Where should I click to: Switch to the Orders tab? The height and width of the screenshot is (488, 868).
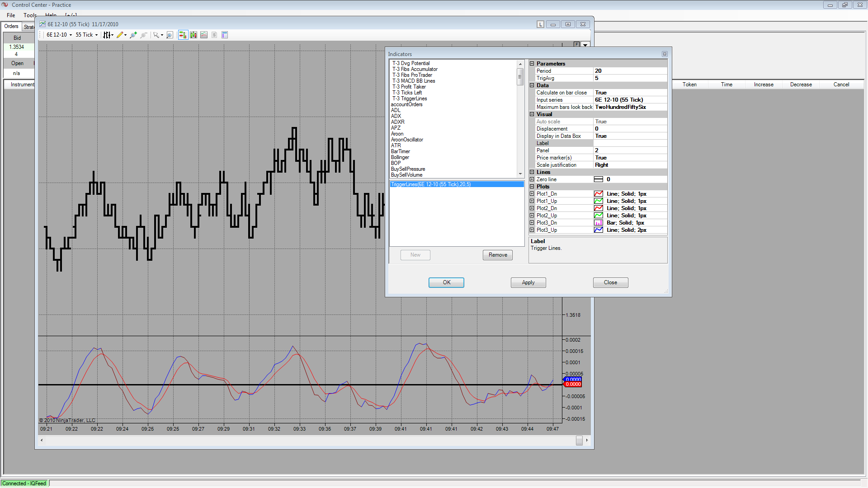[11, 27]
